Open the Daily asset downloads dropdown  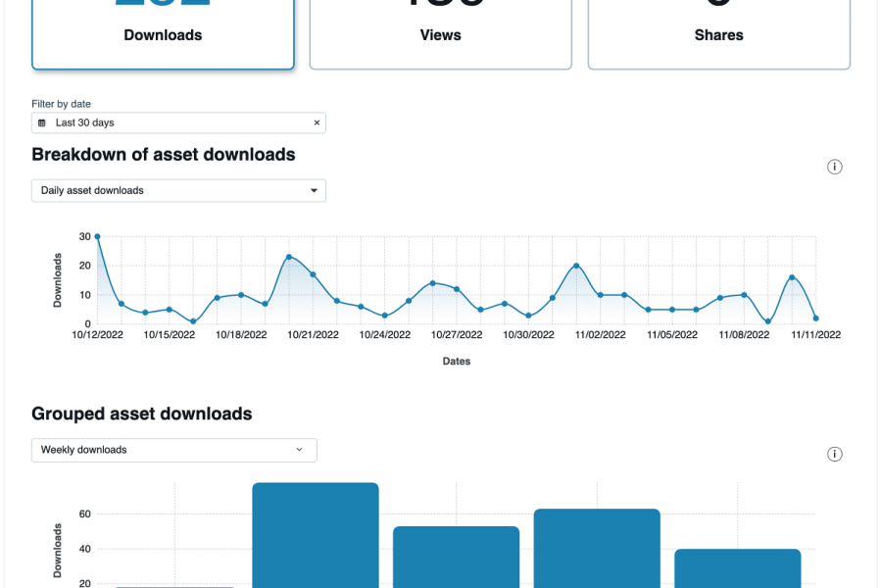click(178, 191)
